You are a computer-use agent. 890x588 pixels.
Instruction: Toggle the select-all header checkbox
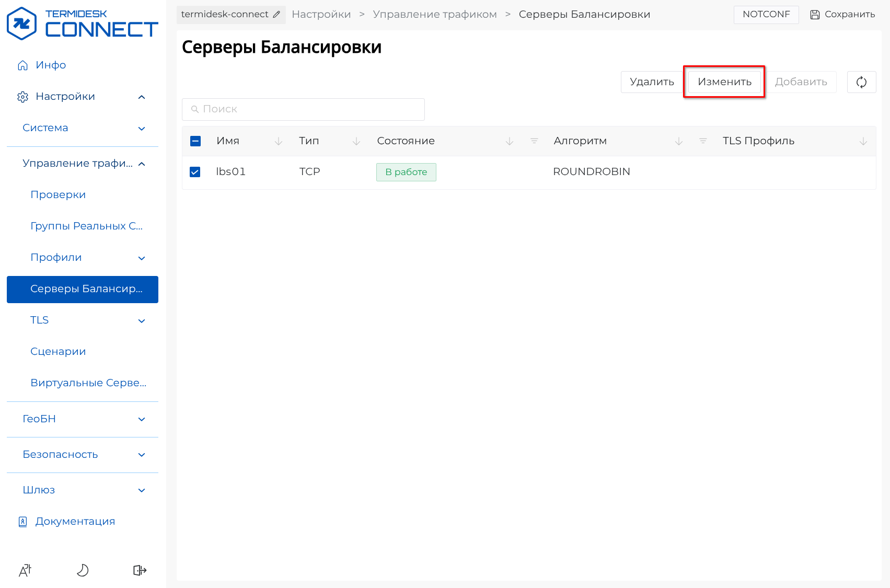tap(195, 141)
